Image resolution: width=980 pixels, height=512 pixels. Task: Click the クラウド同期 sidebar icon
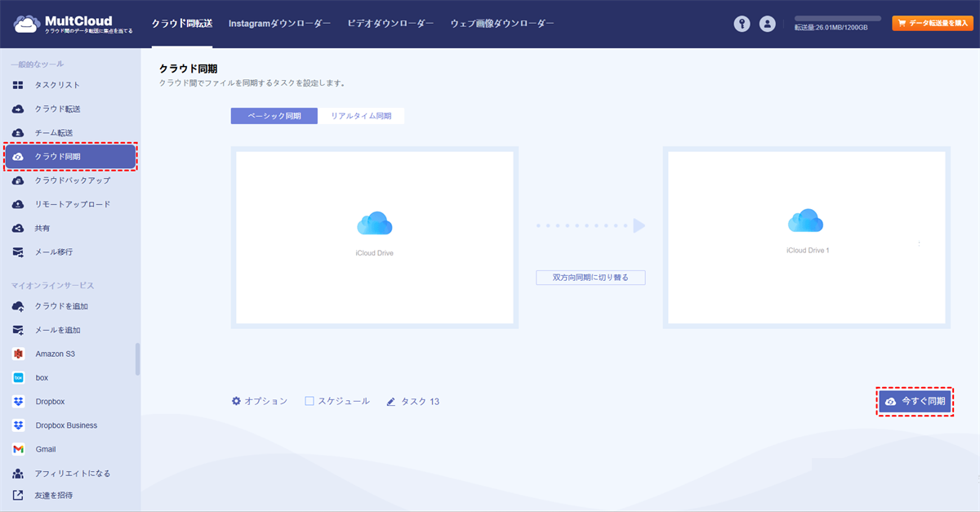pos(18,156)
